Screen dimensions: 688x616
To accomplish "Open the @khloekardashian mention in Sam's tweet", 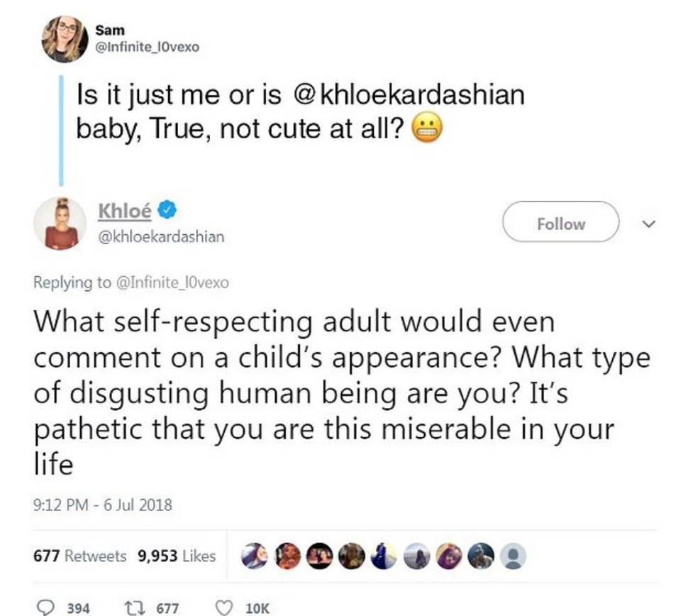I will coord(408,95).
